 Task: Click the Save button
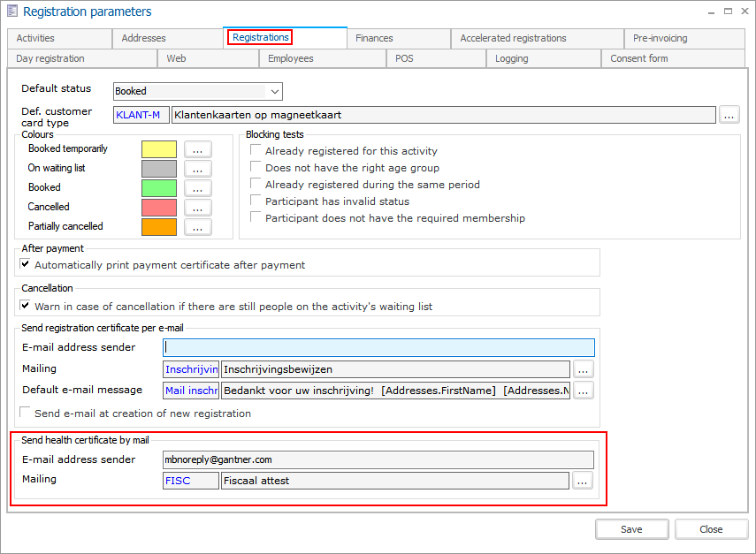pos(631,529)
